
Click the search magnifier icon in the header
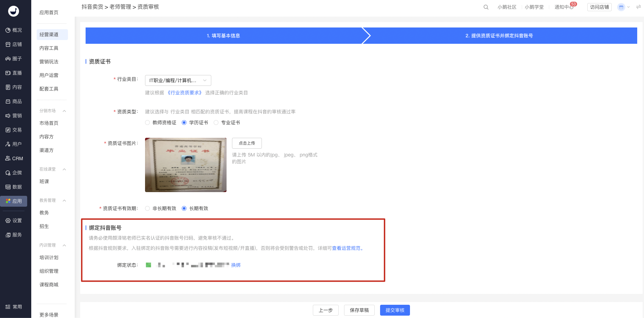[x=486, y=7]
